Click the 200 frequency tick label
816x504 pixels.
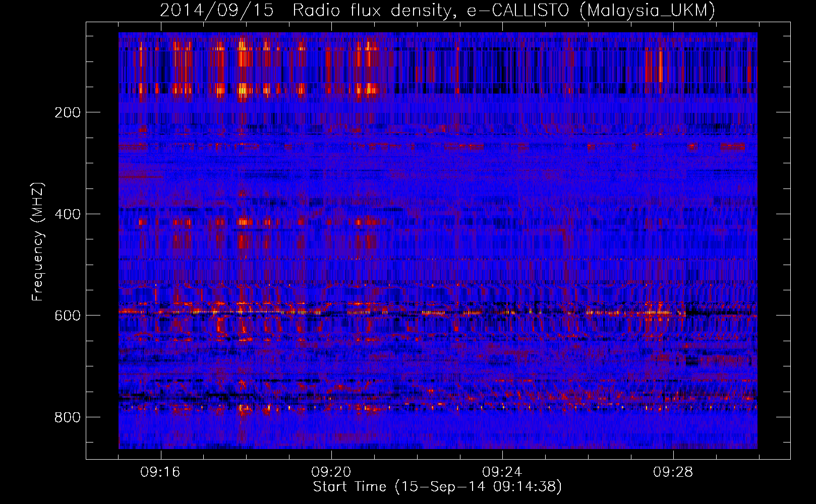pos(67,112)
